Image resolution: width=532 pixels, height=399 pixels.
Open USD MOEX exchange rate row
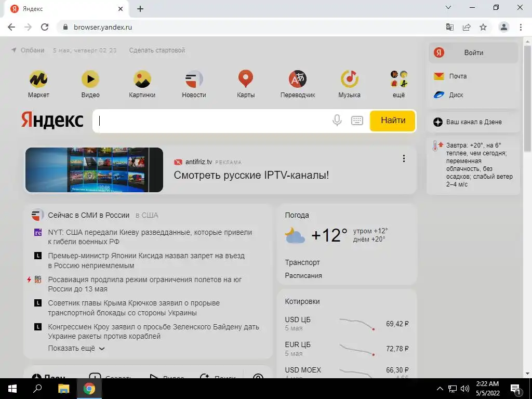[347, 373]
